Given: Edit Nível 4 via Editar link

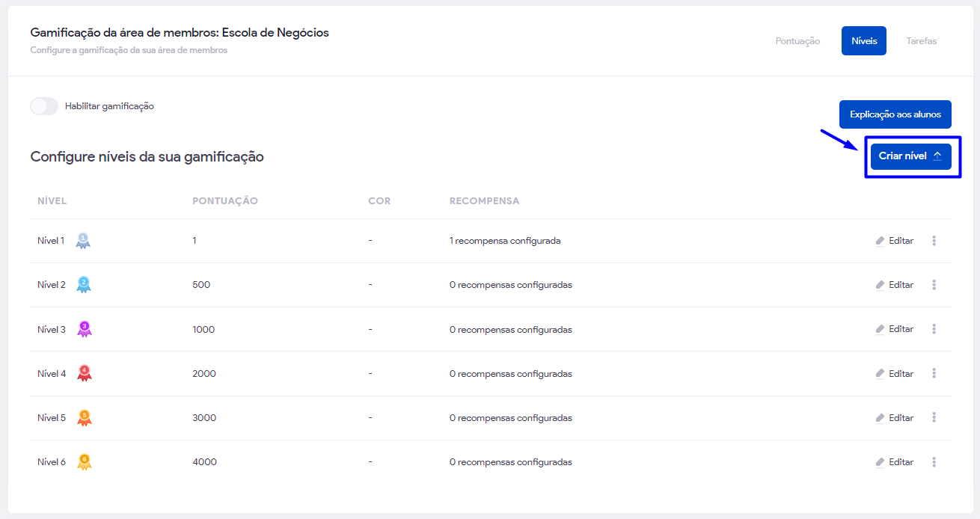Looking at the screenshot, I should [901, 373].
